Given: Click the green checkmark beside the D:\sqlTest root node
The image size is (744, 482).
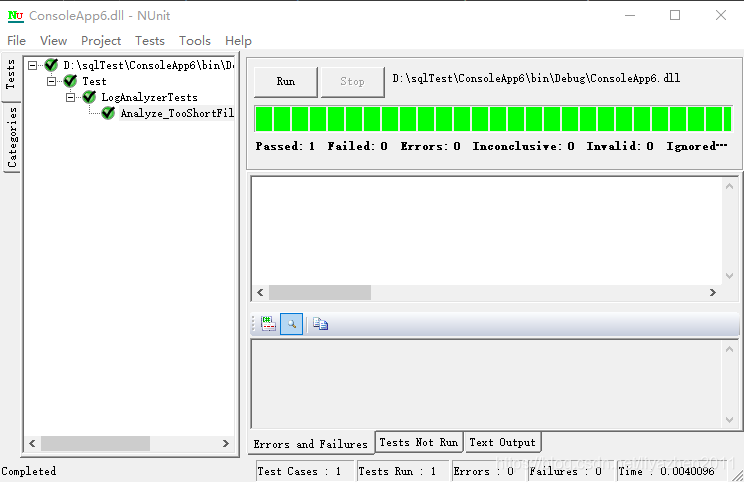Looking at the screenshot, I should tap(51, 65).
